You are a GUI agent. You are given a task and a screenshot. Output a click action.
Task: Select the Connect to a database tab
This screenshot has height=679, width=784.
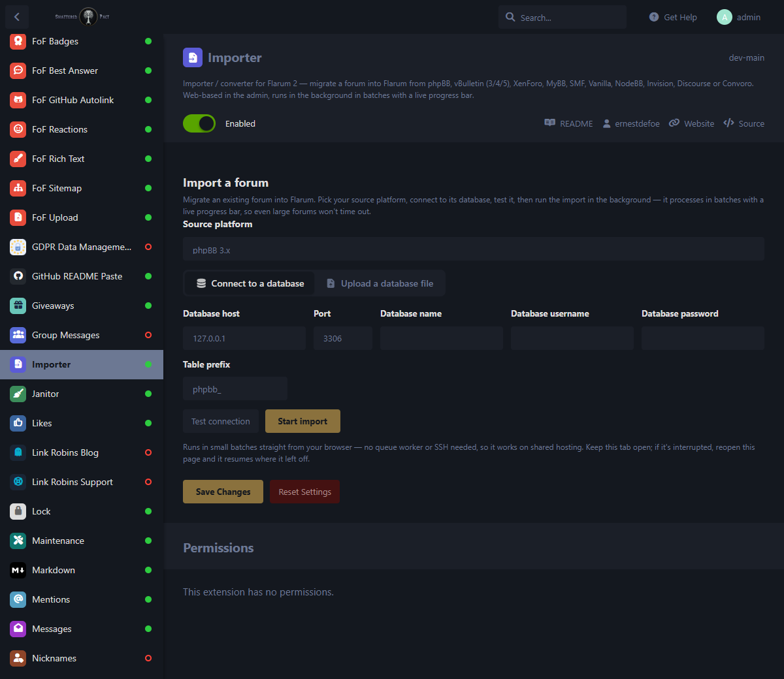tap(250, 283)
